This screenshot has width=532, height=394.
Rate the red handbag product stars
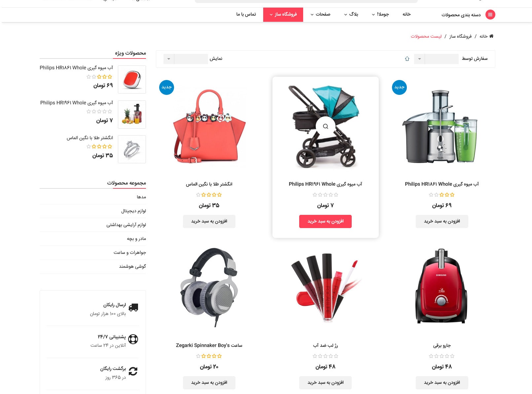click(209, 195)
